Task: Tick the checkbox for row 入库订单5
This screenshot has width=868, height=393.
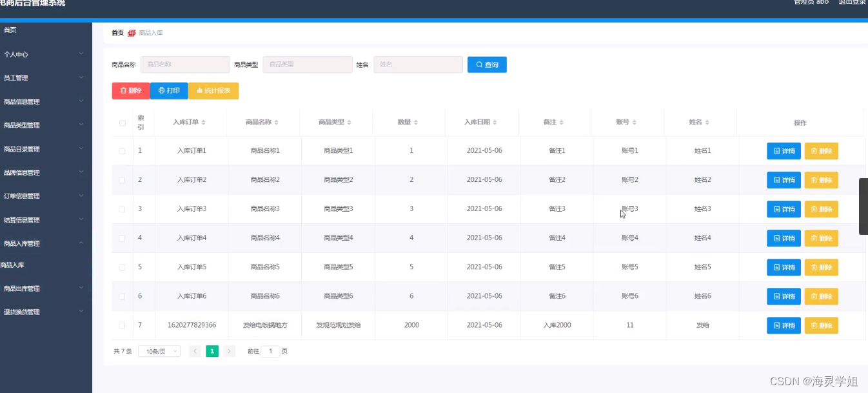Action: pos(122,267)
